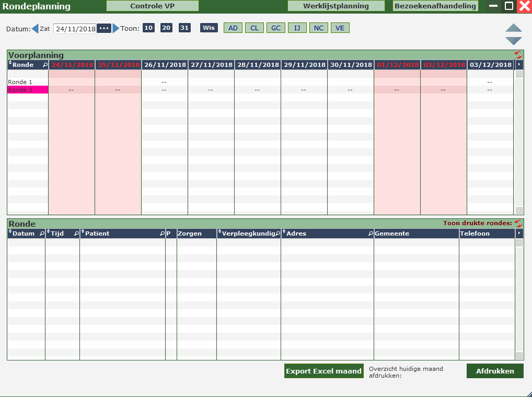Click the Export Excel maand button
The image size is (532, 397).
[x=324, y=371]
